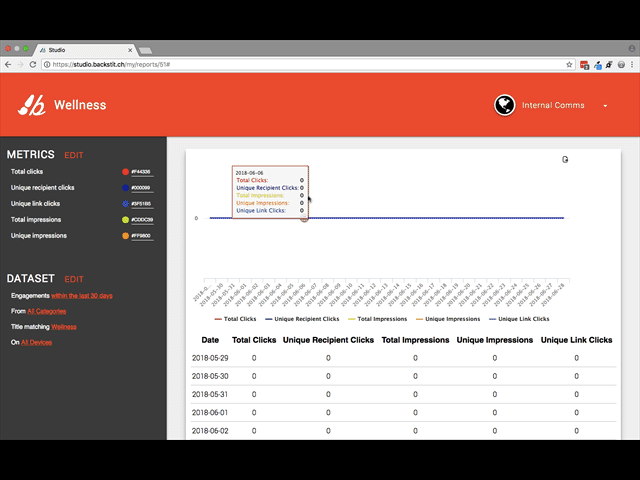Click the grey round extension icon
This screenshot has width=640, height=480.
[621, 64]
